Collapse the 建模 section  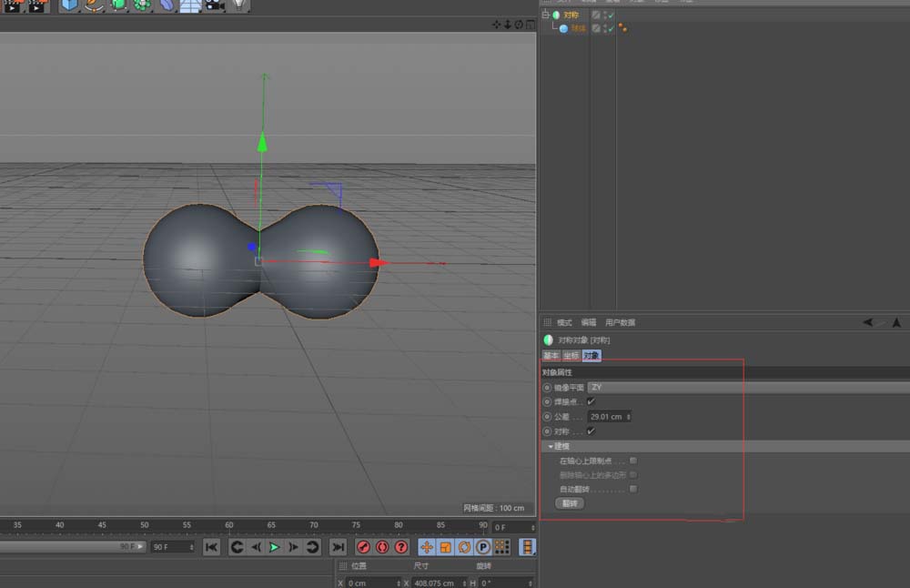[551, 446]
